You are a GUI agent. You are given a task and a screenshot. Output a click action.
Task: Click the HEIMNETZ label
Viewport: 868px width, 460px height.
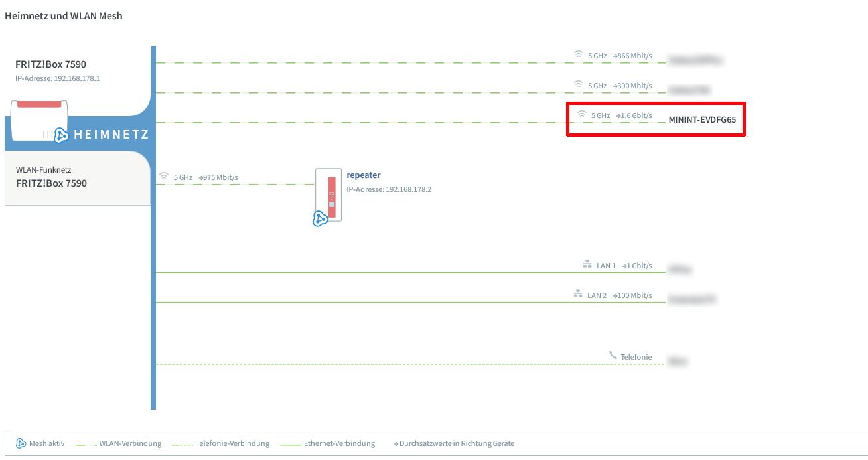111,135
